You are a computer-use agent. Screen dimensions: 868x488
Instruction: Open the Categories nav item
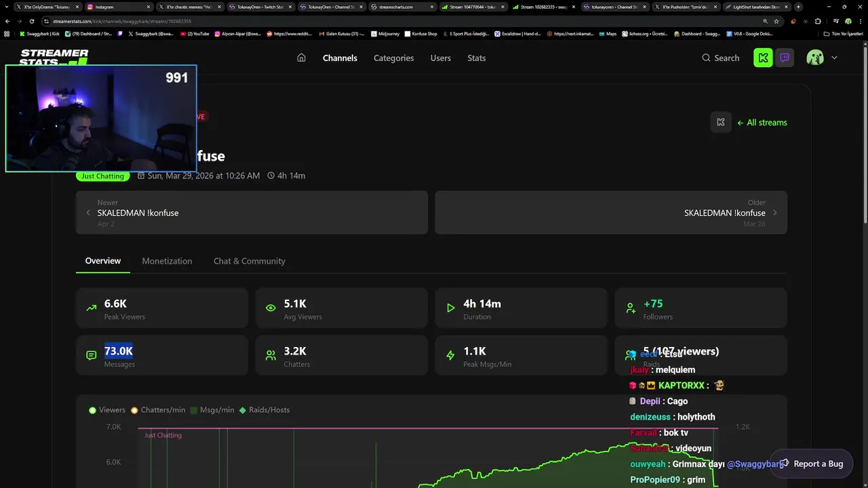coord(393,58)
